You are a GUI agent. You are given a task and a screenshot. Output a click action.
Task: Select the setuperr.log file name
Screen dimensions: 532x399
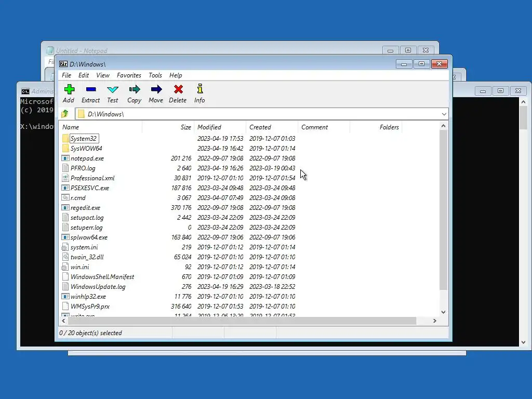click(x=87, y=228)
